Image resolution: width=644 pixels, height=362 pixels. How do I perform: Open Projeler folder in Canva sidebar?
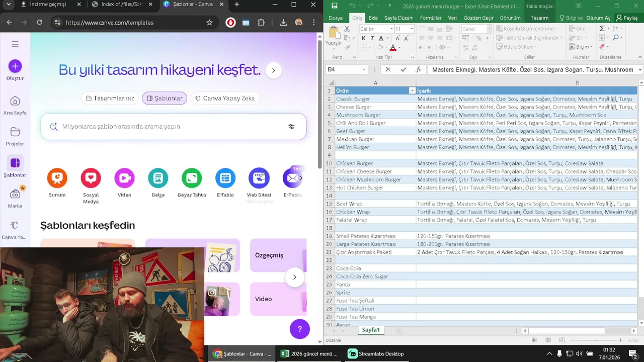click(x=15, y=136)
